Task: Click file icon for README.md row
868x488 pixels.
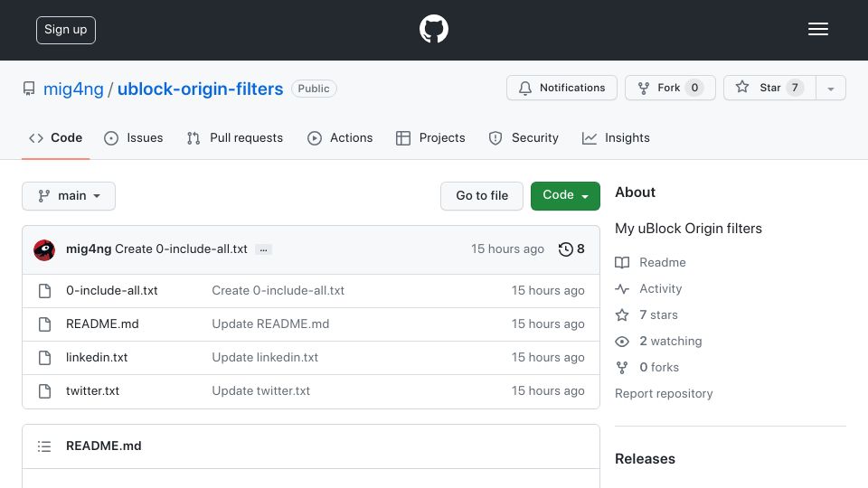Action: [x=45, y=324]
